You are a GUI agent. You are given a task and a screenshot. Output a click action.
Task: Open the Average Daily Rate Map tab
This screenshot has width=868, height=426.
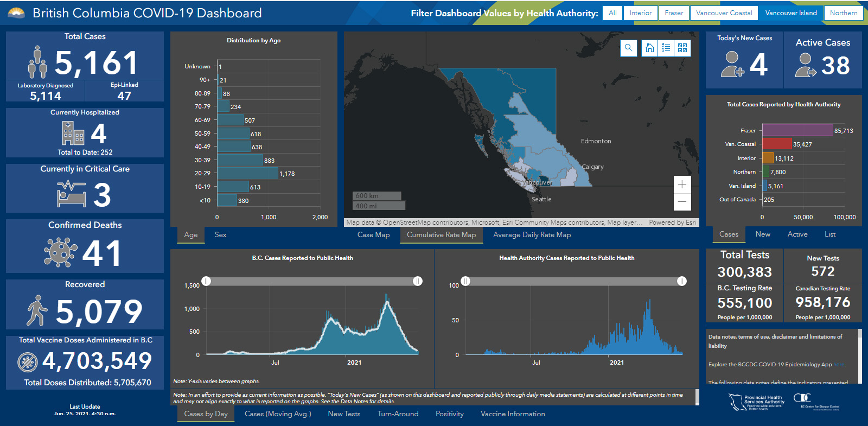pos(532,235)
